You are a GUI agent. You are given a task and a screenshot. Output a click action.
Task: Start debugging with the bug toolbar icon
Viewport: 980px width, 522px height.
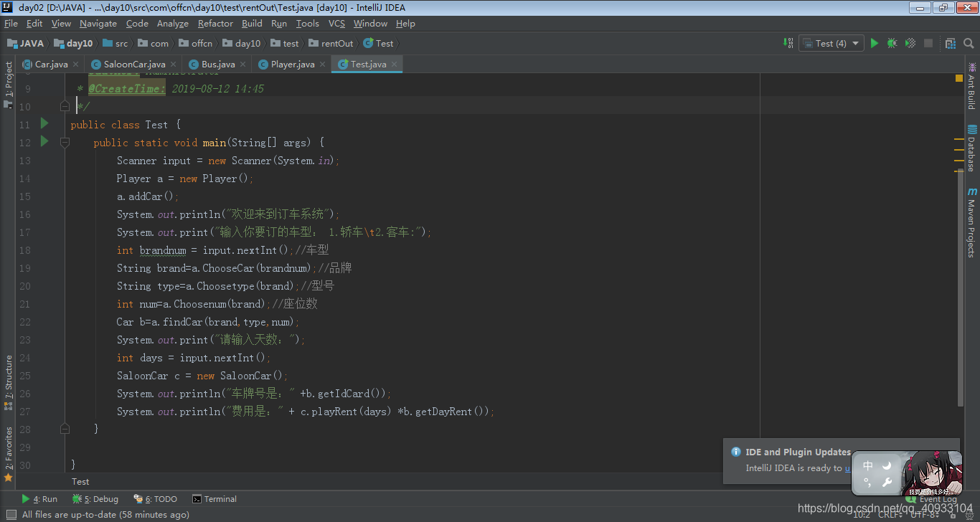pyautogui.click(x=892, y=43)
